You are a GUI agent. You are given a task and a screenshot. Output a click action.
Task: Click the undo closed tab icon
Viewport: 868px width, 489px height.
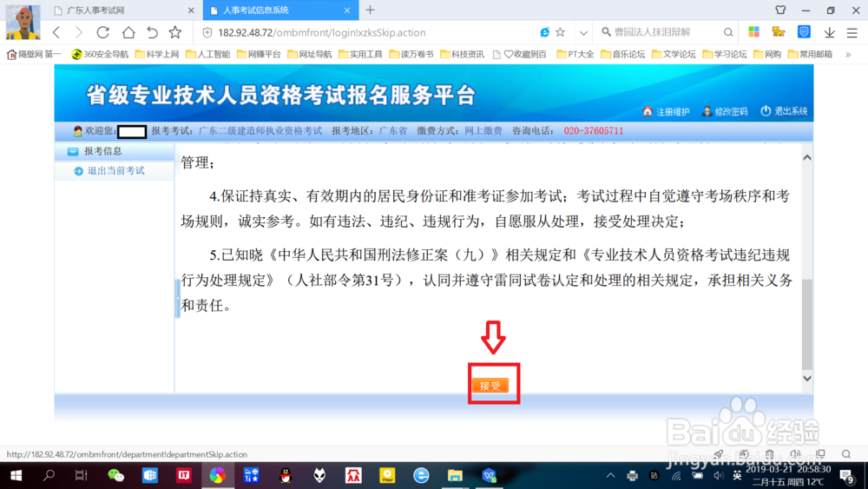(x=152, y=33)
